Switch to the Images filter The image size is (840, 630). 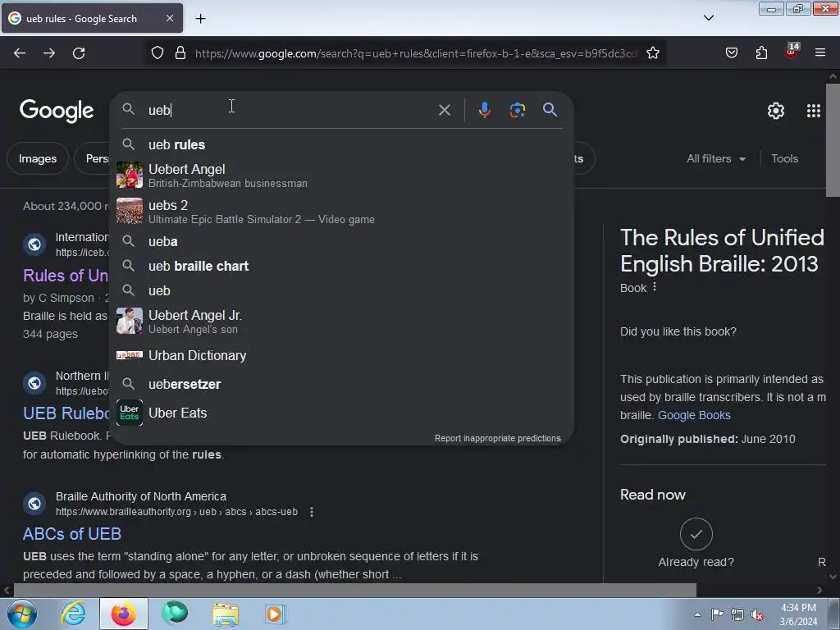pyautogui.click(x=38, y=158)
